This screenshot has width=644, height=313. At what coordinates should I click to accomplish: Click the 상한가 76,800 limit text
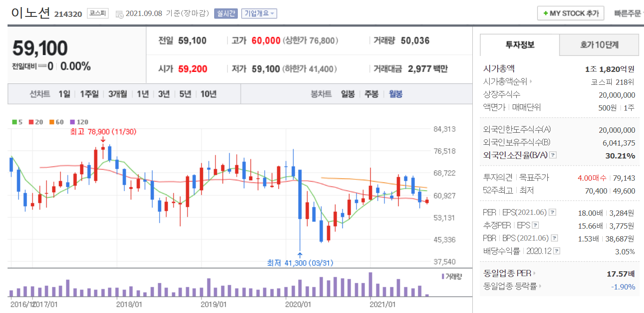coord(310,41)
